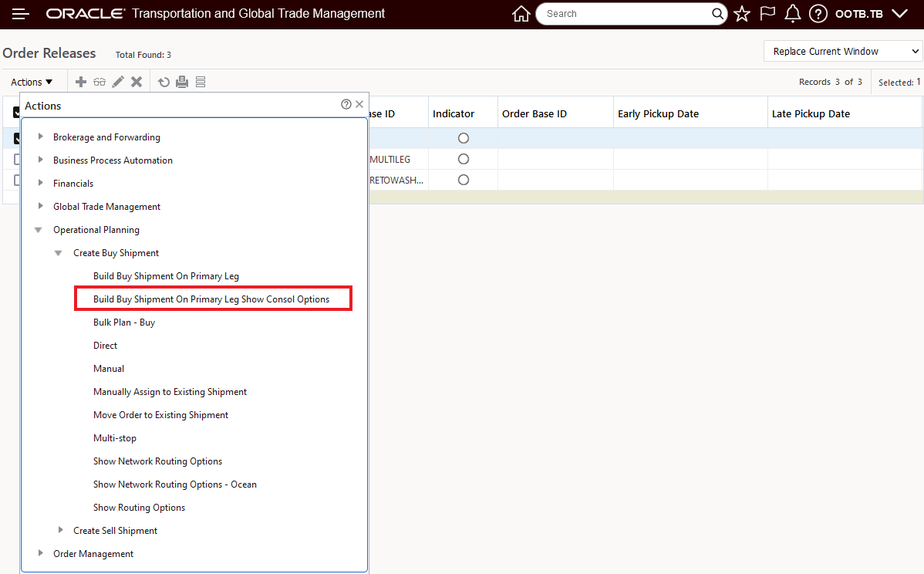Viewport: 924px width, 574px height.
Task: Click the Financials label
Action: tap(74, 184)
